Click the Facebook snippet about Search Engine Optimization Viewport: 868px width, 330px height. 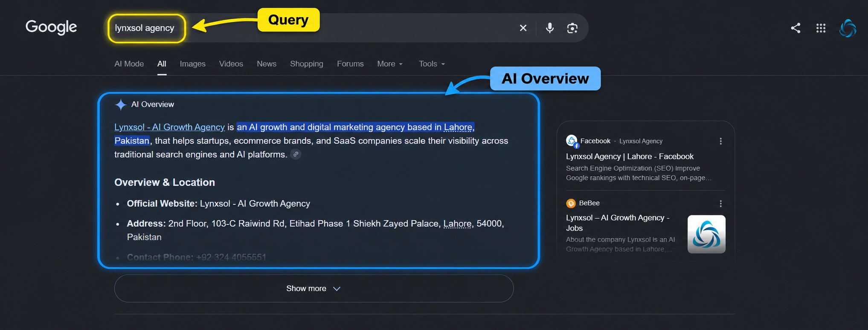pos(639,173)
